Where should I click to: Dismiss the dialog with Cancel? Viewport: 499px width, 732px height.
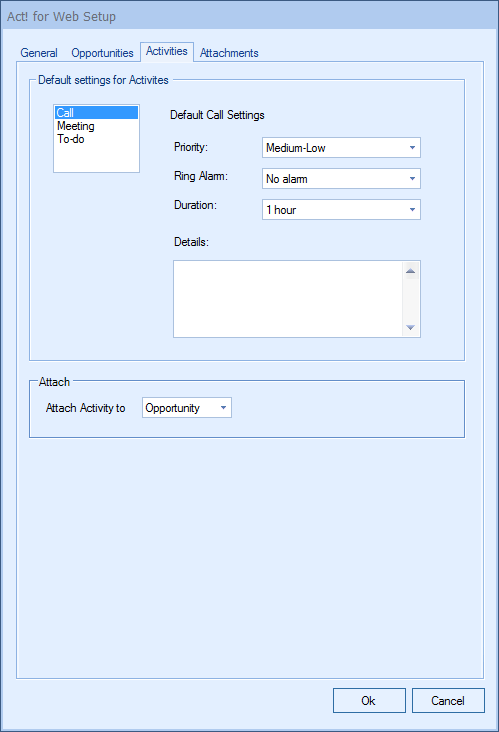(448, 700)
